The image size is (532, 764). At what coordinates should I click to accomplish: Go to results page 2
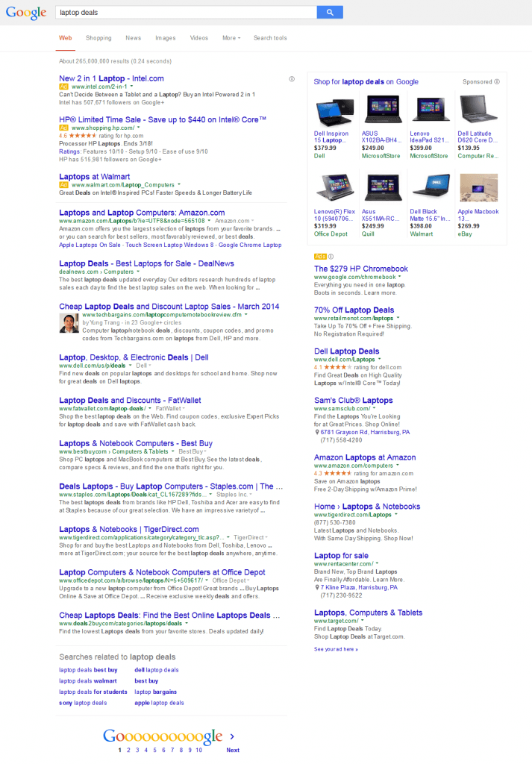coord(128,750)
